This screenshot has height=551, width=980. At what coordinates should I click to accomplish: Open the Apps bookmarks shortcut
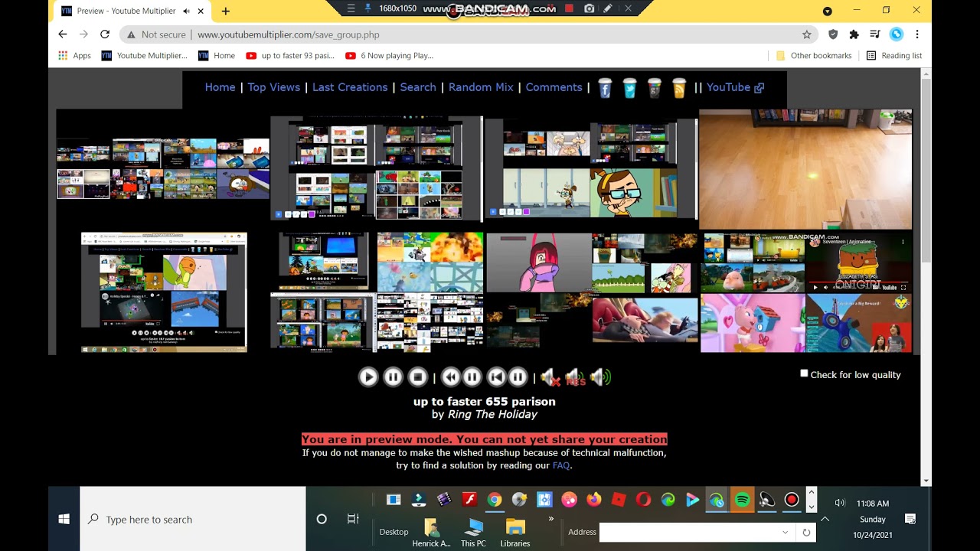[x=74, y=55]
